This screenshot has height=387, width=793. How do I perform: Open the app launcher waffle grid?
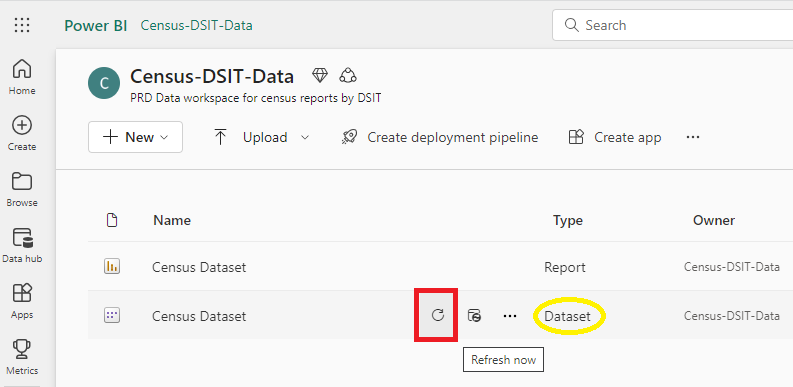coord(22,25)
